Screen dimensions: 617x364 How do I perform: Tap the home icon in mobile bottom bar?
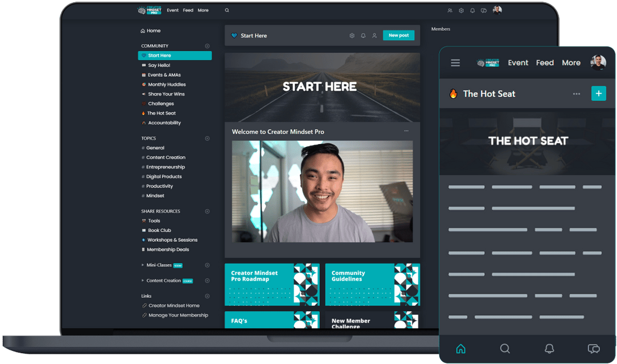point(460,349)
